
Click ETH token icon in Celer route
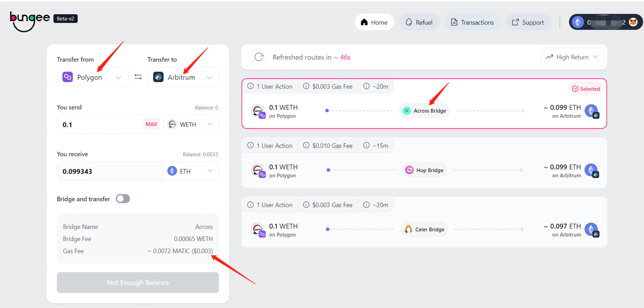[x=592, y=230]
